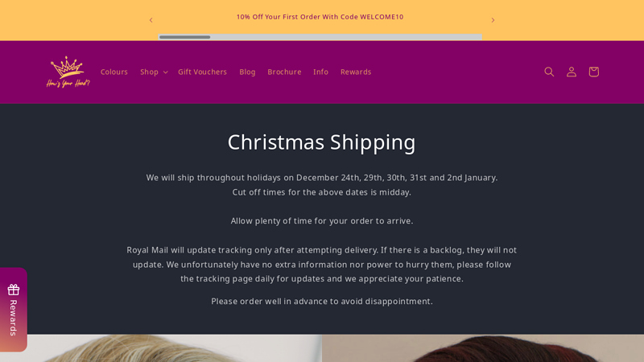
Task: Show previous announcement with left arrow
Action: click(x=151, y=20)
